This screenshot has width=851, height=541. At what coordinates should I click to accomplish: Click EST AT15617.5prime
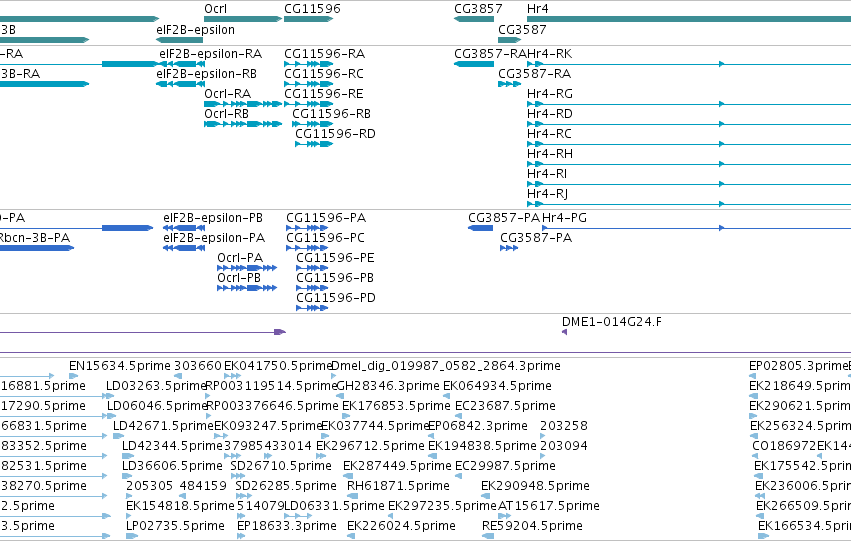point(504,515)
